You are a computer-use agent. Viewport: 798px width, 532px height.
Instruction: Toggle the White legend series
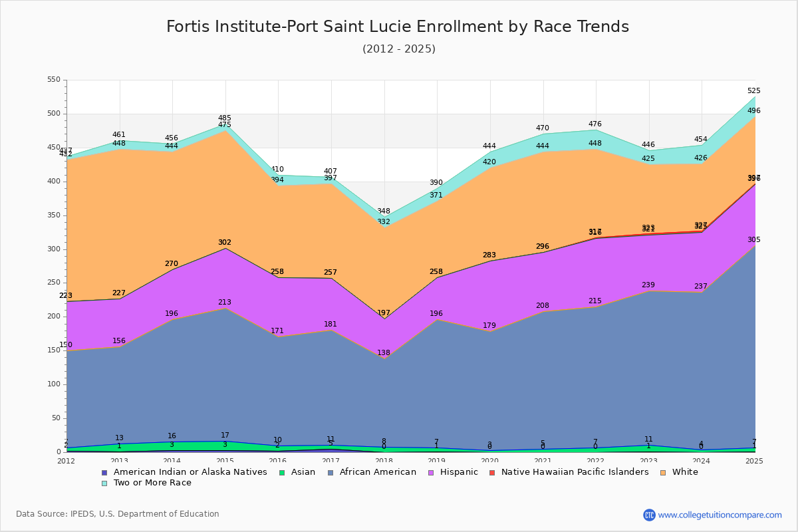pos(679,472)
